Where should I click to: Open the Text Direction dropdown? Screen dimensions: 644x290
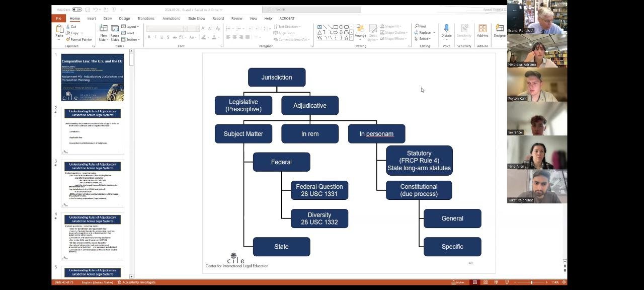point(287,27)
